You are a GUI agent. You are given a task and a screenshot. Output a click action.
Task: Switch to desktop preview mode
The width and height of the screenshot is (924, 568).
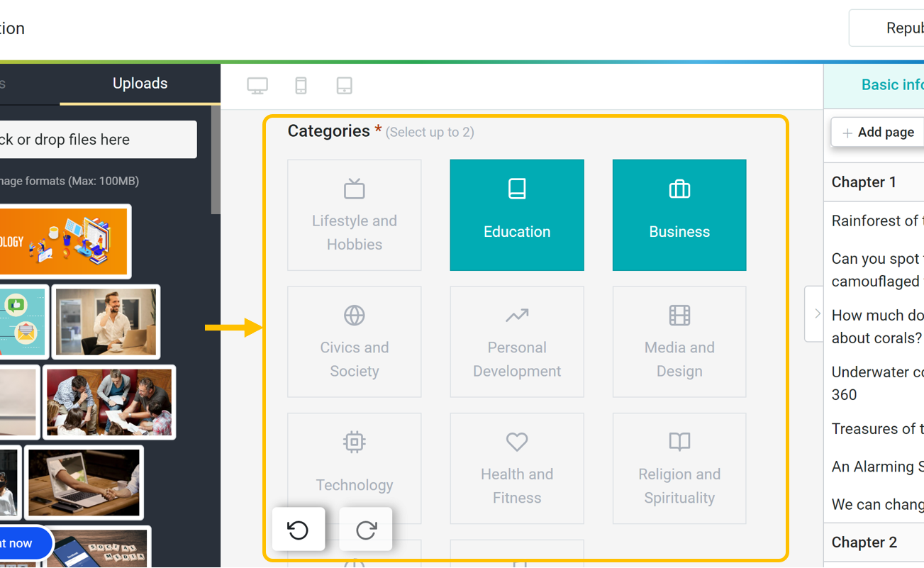[257, 86]
